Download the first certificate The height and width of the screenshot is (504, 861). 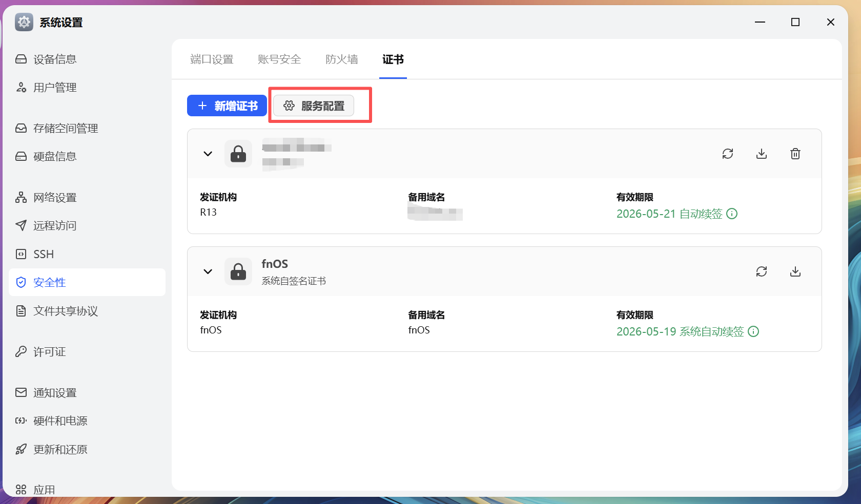coord(762,154)
